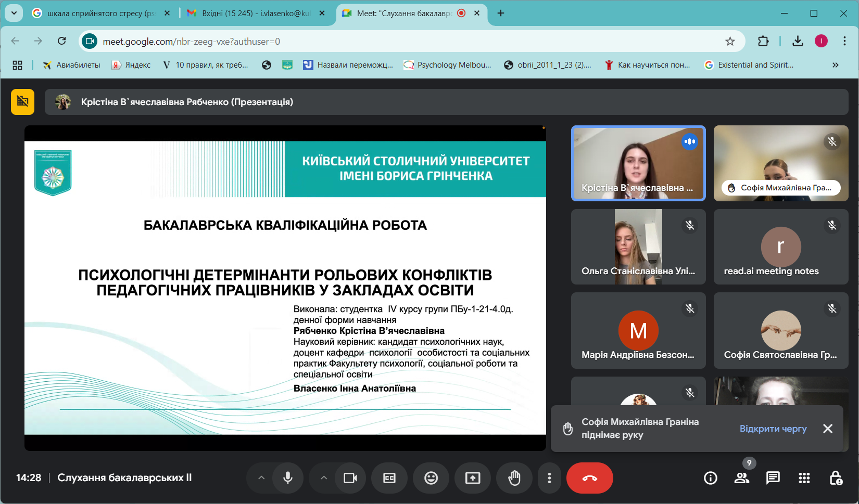The width and height of the screenshot is (859, 504).
Task: Select Софія Святославівна Гр... tile
Action: (781, 331)
